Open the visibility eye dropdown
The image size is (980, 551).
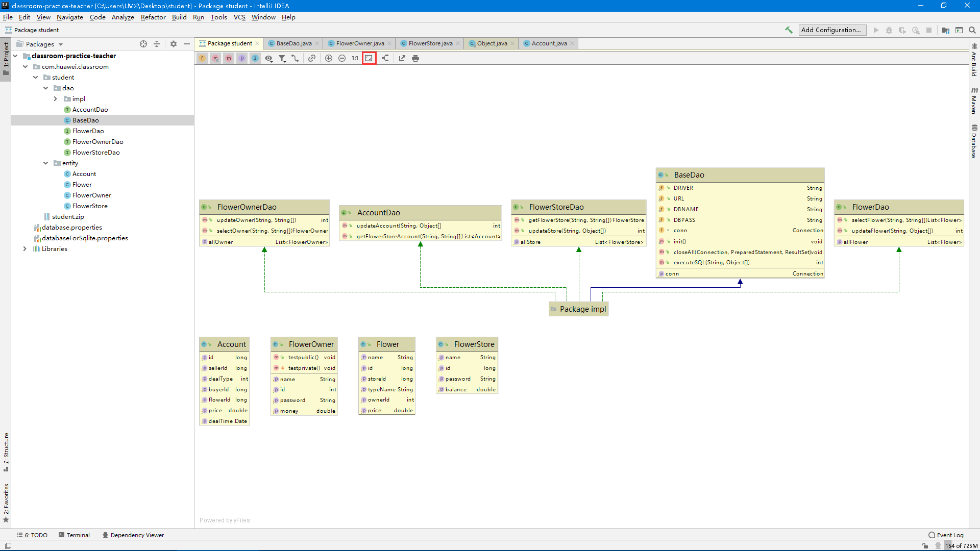coord(268,58)
